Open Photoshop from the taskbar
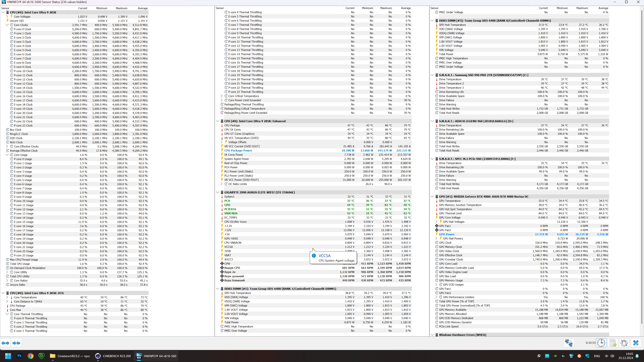 [x=19, y=356]
